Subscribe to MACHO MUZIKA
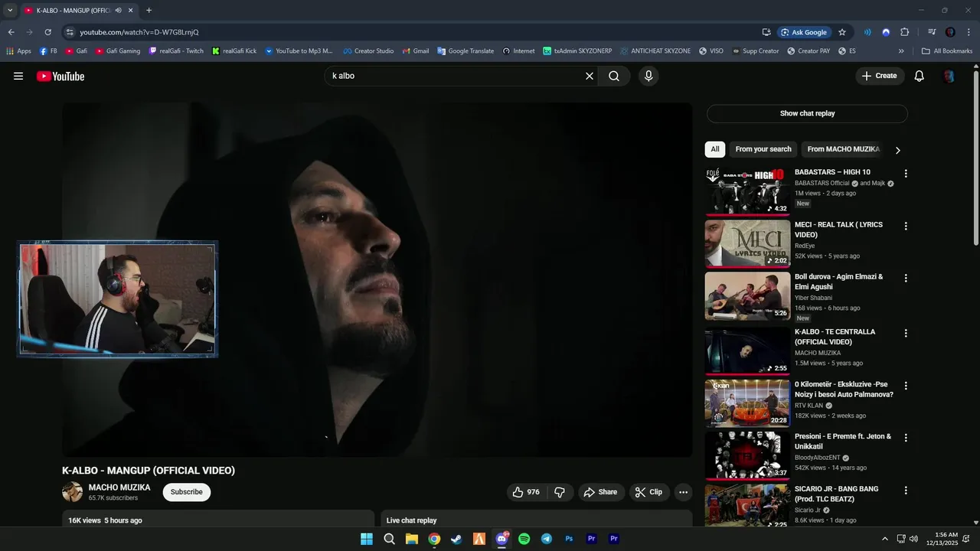 (187, 492)
